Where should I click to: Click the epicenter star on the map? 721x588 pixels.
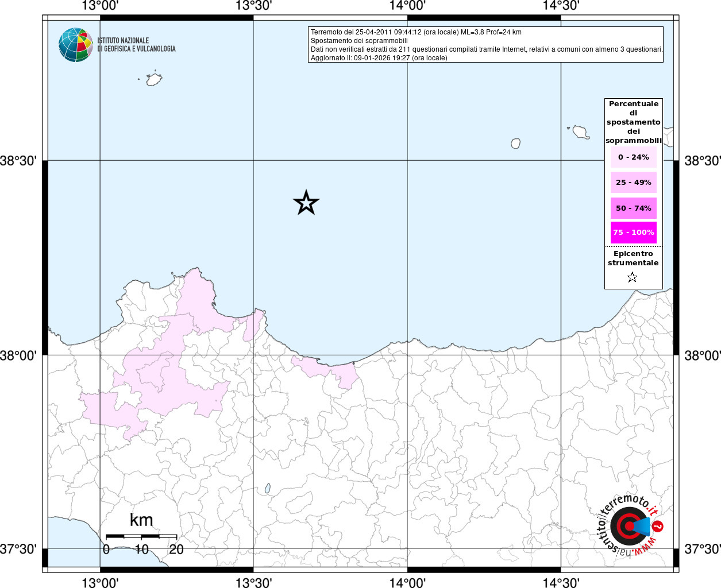[306, 203]
